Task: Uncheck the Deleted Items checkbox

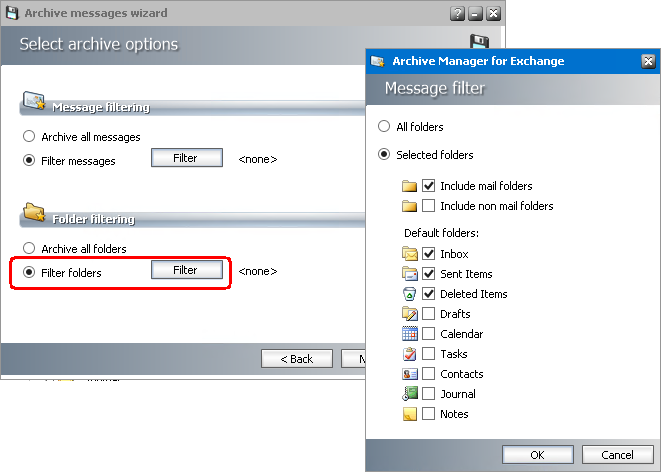Action: coord(428,293)
